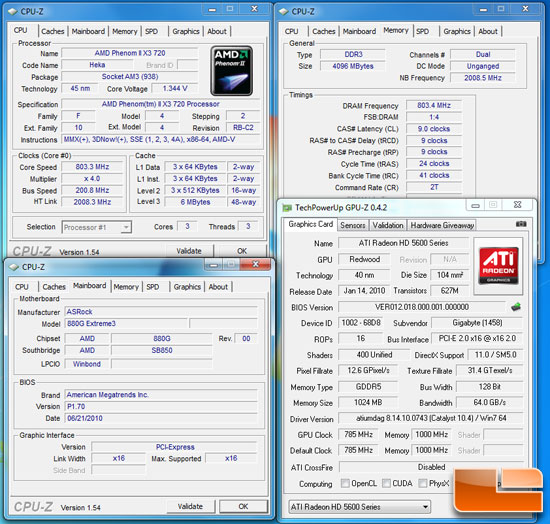
Task: Click the ATI Radeon graphics logo
Action: coord(498,265)
